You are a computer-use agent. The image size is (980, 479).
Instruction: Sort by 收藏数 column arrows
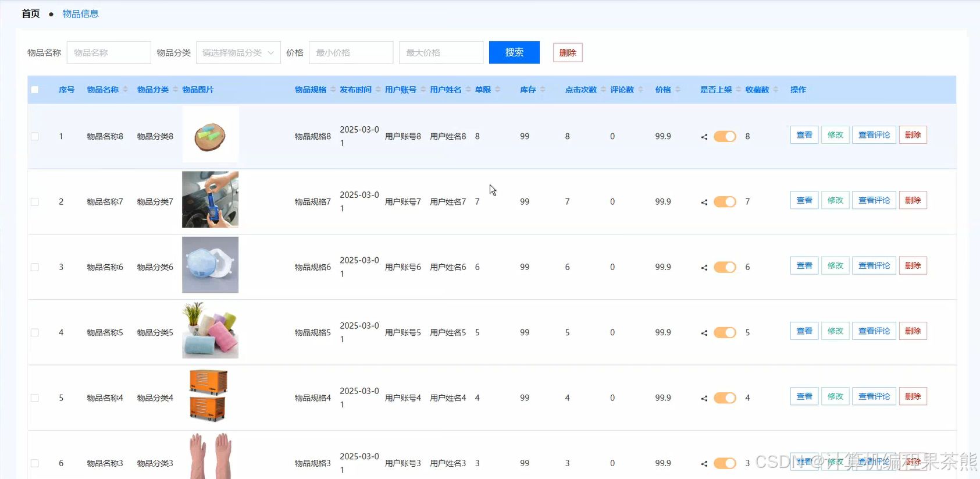click(x=775, y=90)
